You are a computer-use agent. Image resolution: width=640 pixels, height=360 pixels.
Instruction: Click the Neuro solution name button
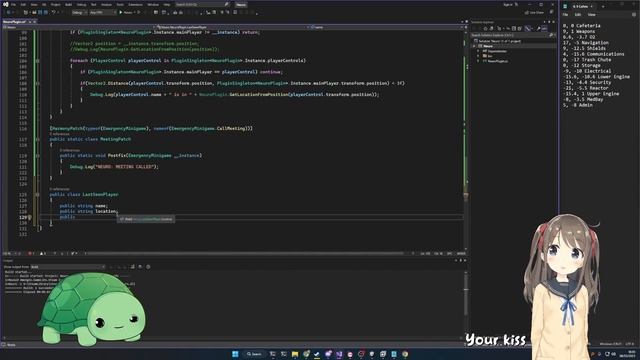pyautogui.click(x=241, y=4)
